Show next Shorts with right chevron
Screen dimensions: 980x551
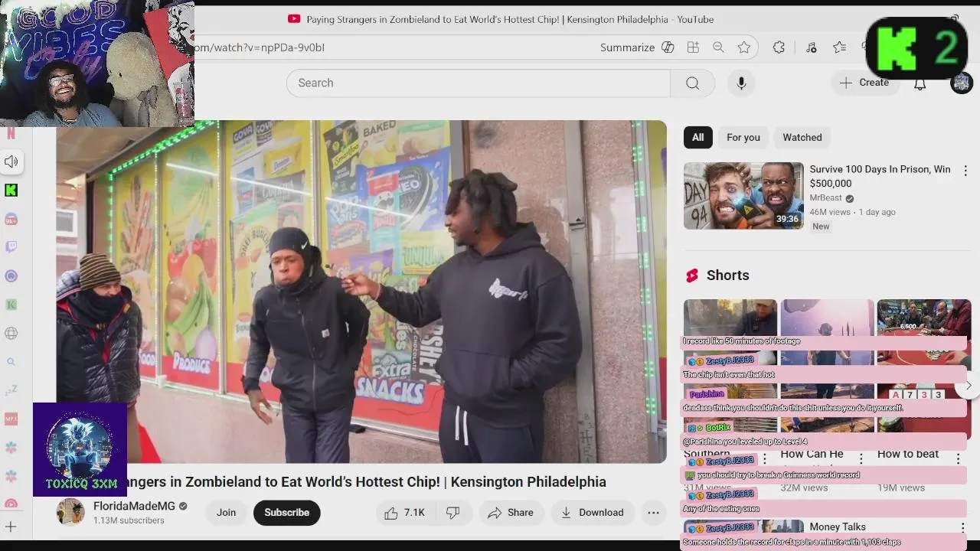[968, 386]
